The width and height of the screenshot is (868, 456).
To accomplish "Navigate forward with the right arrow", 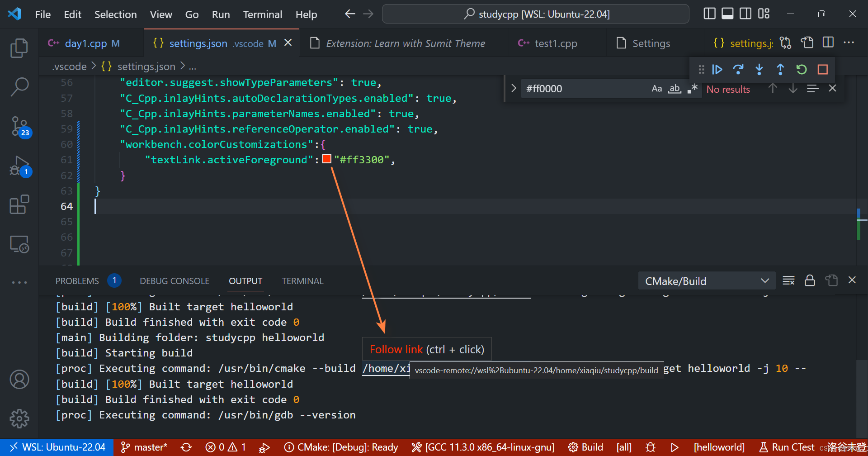I will click(x=368, y=14).
